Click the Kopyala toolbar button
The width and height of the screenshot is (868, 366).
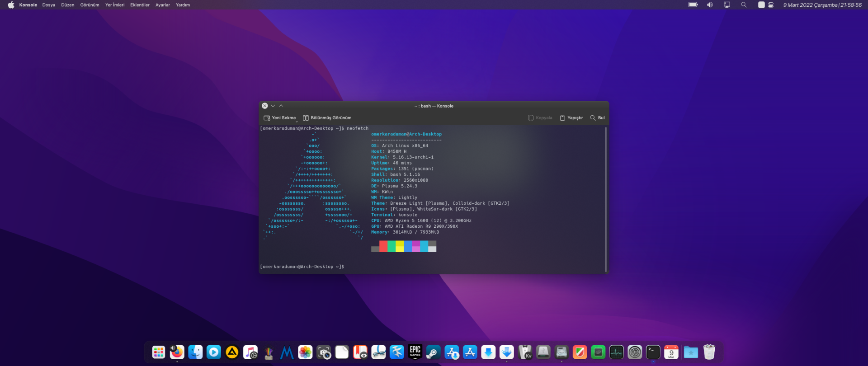(540, 118)
